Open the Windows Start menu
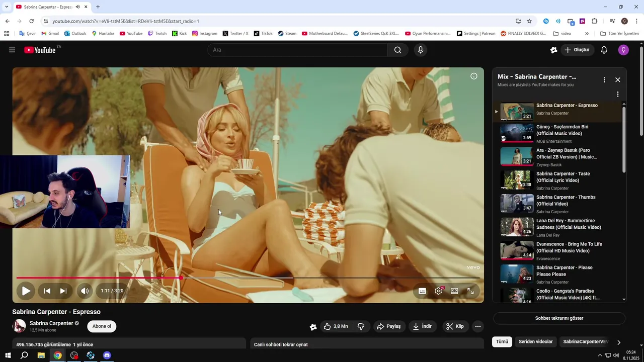Screen dimensions: 644x362 [8, 355]
